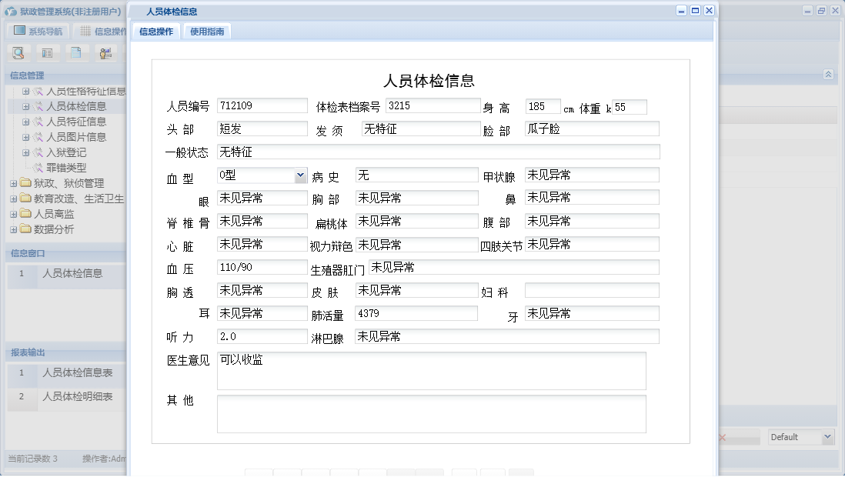This screenshot has height=504, width=845.
Task: Collapse the form panel with the chevron
Action: pos(829,75)
